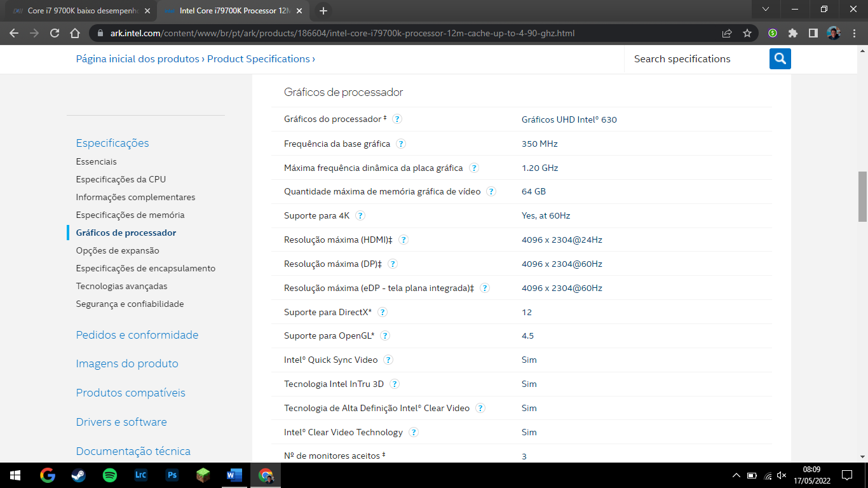This screenshot has width=868, height=488.
Task: Open Especificações de encapsulamento sidebar link
Action: click(x=146, y=268)
